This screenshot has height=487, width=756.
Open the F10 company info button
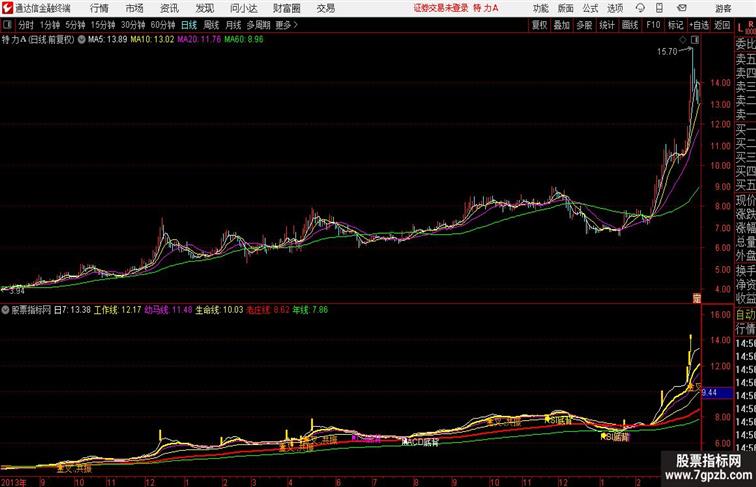(x=653, y=25)
